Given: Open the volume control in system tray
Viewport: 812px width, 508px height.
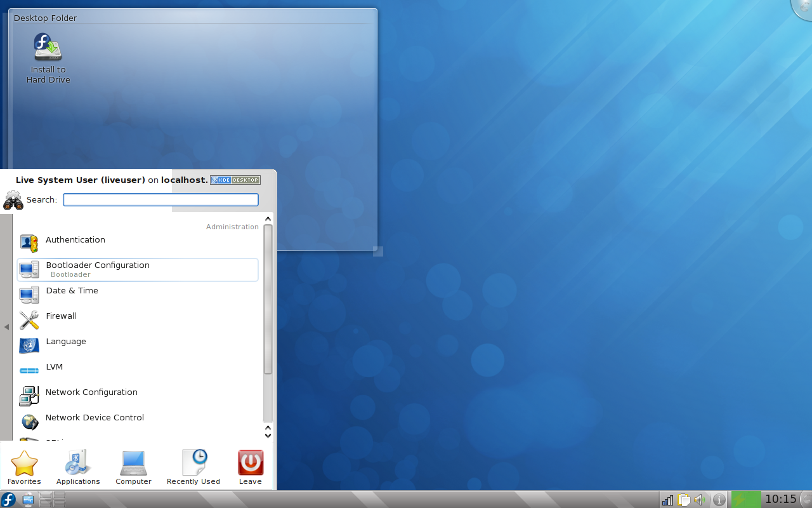Looking at the screenshot, I should click(x=700, y=500).
